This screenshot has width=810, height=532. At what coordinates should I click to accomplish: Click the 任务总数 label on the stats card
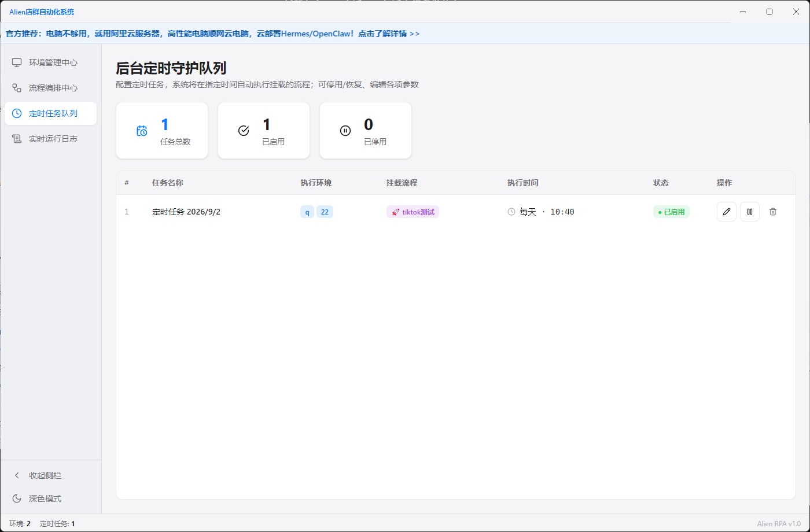(175, 142)
